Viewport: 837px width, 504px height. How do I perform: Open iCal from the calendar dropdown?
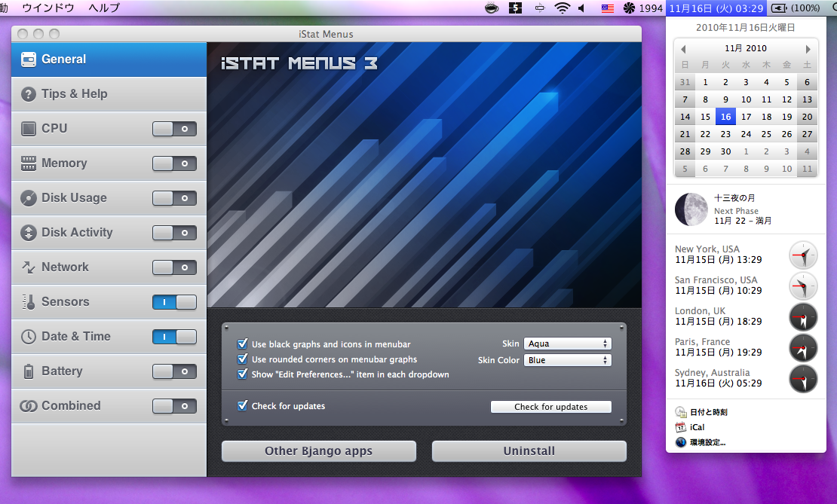point(697,427)
